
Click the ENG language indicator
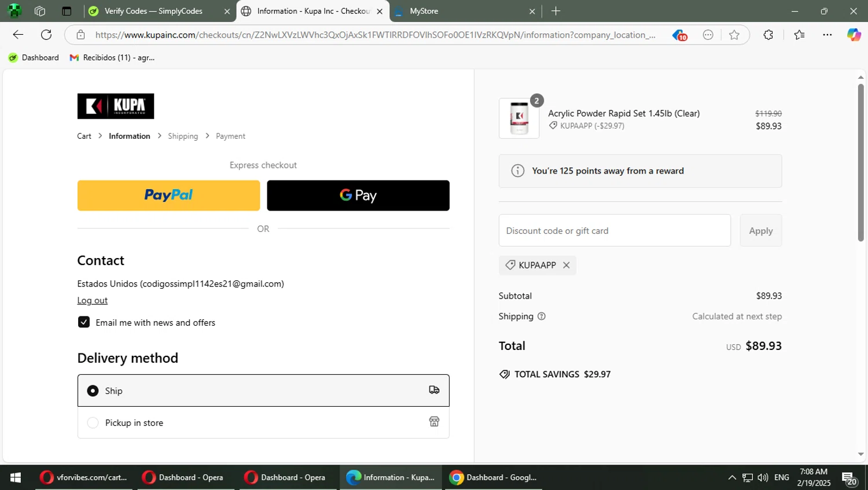pos(781,477)
